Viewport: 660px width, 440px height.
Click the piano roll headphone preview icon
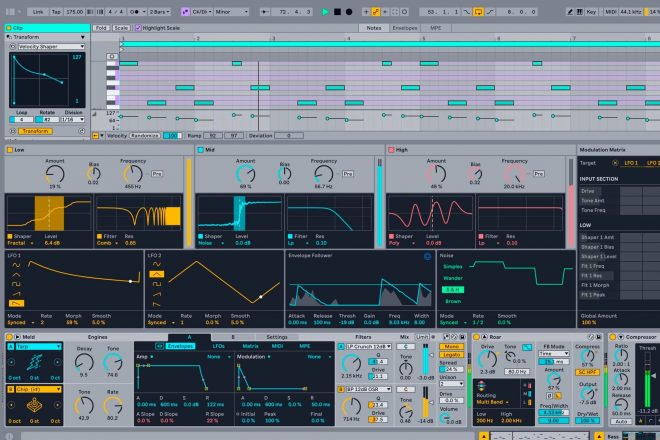(x=112, y=56)
